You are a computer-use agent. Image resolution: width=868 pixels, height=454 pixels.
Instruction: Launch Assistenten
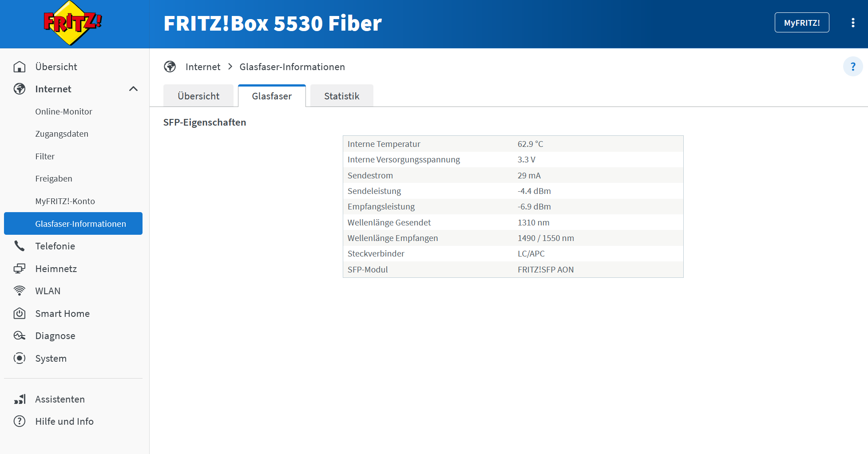point(60,399)
